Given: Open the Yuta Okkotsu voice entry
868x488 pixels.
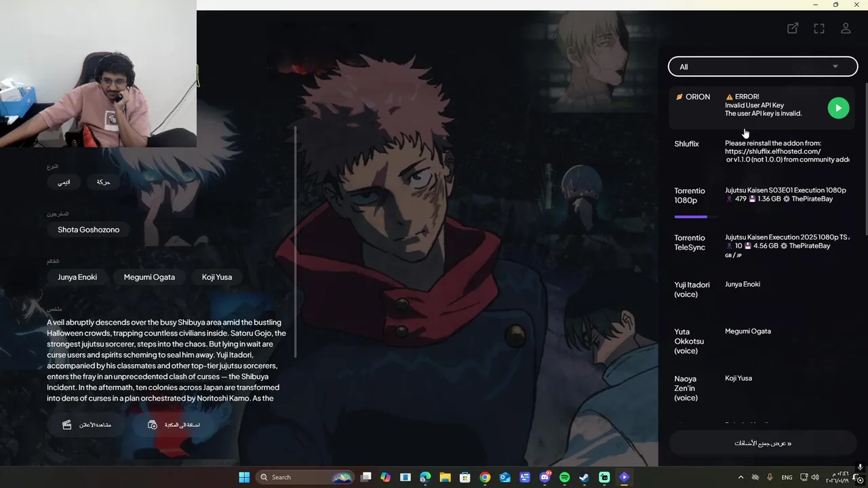Looking at the screenshot, I should [x=763, y=341].
